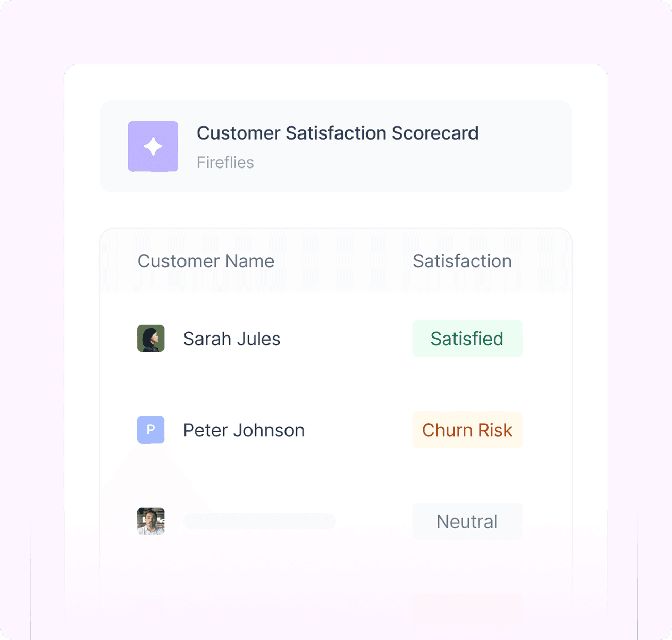This screenshot has height=640, width=672.
Task: Open the Customer Satisfaction Scorecard title
Action: pyautogui.click(x=338, y=133)
